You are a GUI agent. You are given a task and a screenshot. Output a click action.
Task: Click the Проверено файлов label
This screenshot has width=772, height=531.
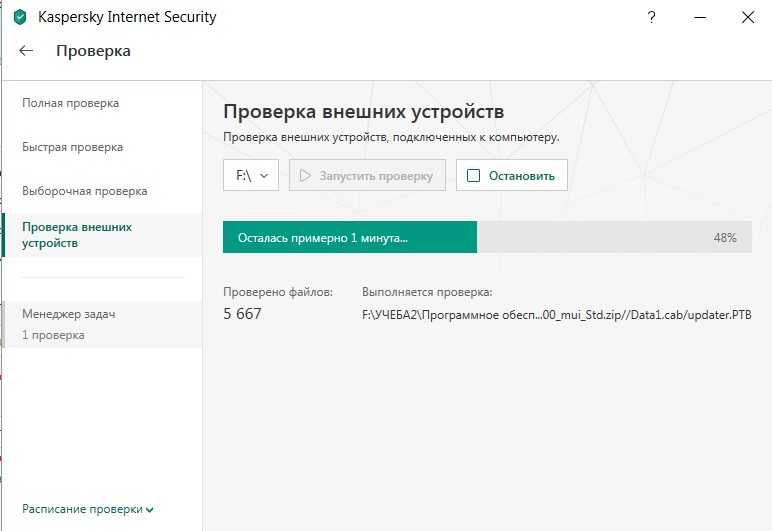[x=278, y=292]
